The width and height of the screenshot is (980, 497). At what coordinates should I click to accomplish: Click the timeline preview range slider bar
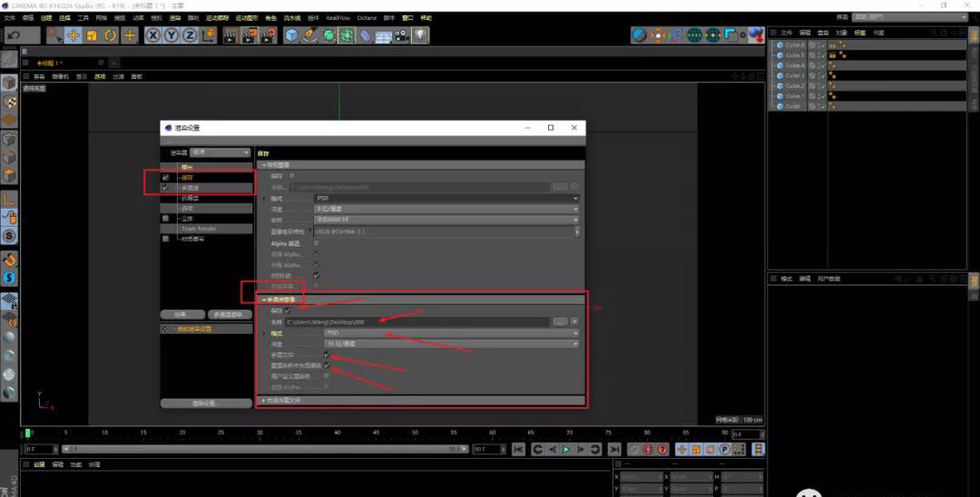(x=266, y=449)
